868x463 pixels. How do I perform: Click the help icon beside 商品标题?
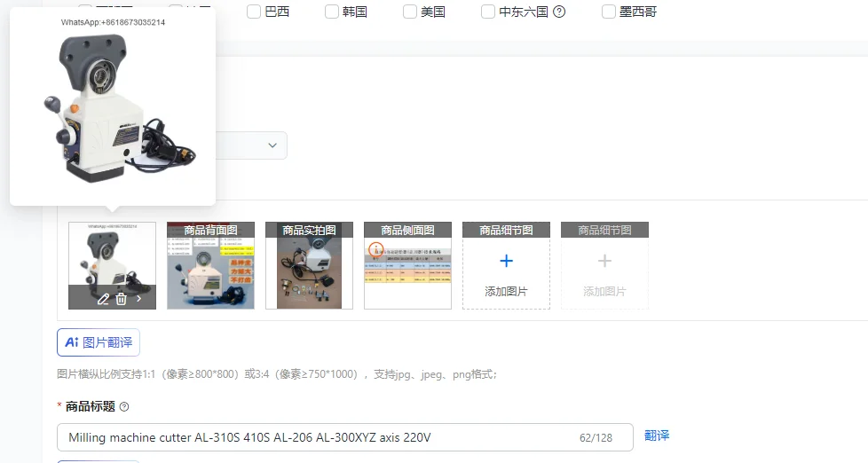click(x=124, y=406)
